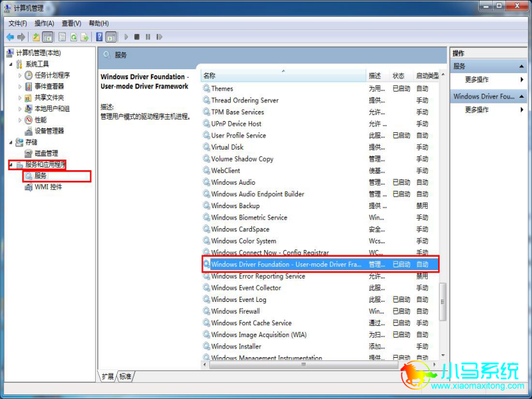
Task: Expand the 事件查看器 node arrow
Action: click(x=20, y=86)
